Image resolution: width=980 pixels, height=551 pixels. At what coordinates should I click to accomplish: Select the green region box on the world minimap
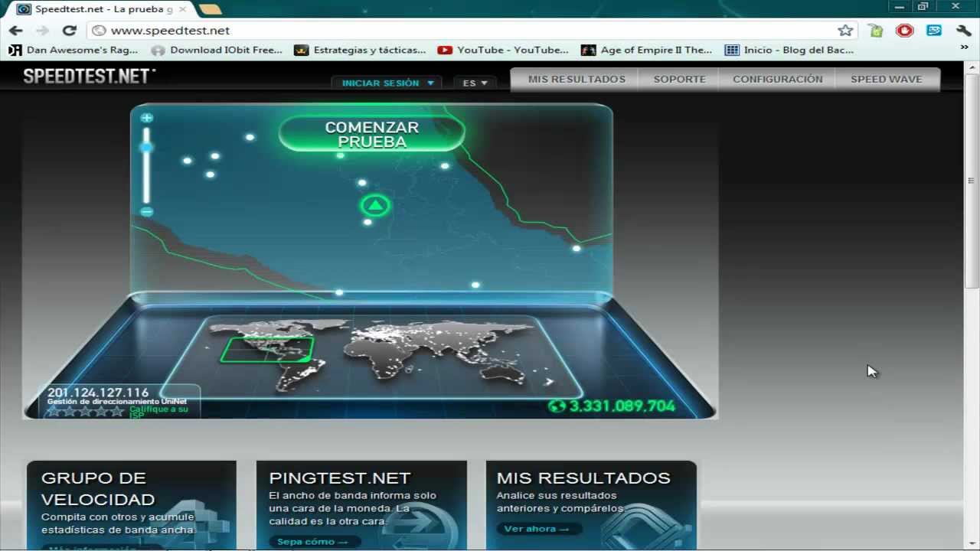click(x=268, y=350)
